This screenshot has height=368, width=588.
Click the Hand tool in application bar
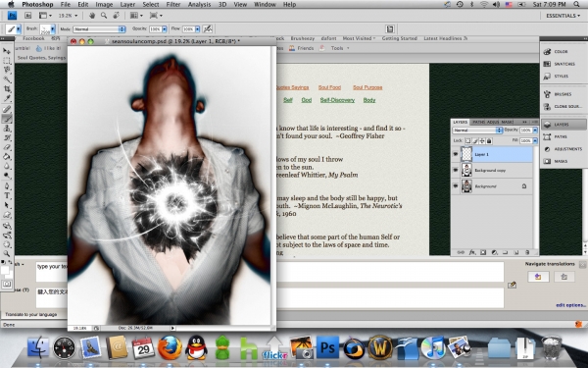point(91,16)
